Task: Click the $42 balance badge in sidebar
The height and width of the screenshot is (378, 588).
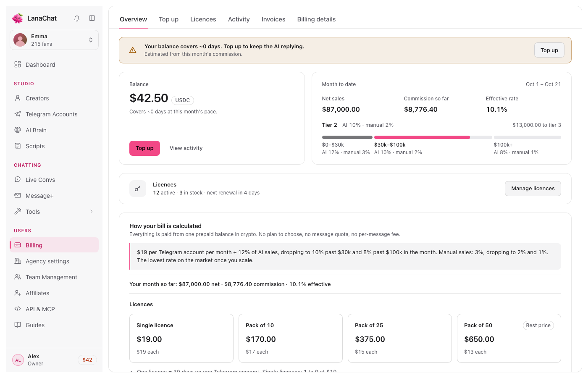Action: point(87,360)
